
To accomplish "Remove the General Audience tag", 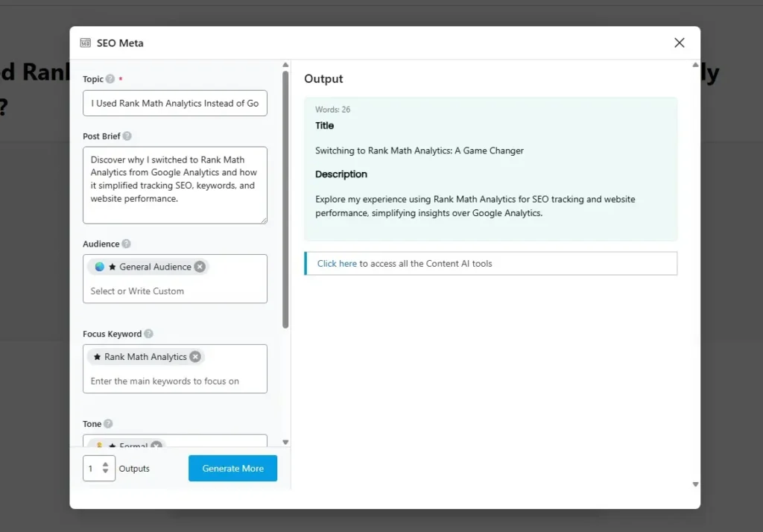I will click(x=200, y=267).
